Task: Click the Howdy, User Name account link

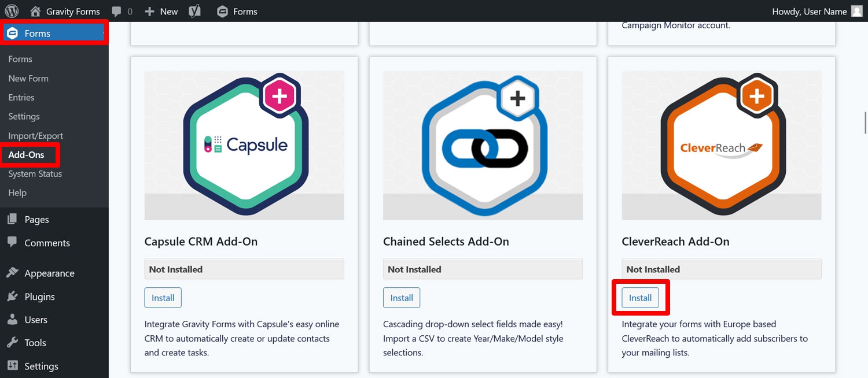Action: 810,12
